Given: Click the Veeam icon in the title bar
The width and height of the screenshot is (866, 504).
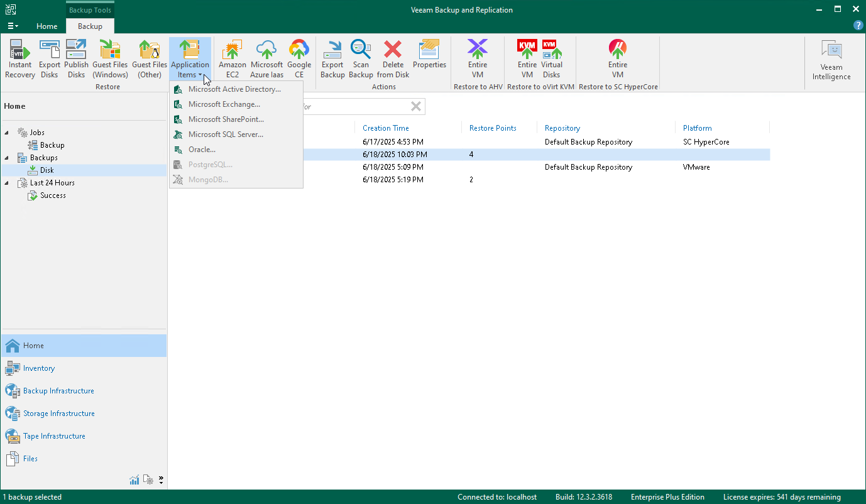Looking at the screenshot, I should coord(11,9).
